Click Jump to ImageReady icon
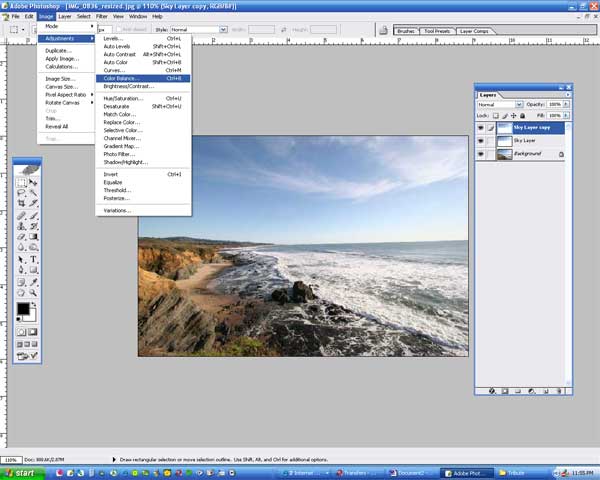600x480 pixels. [27, 356]
